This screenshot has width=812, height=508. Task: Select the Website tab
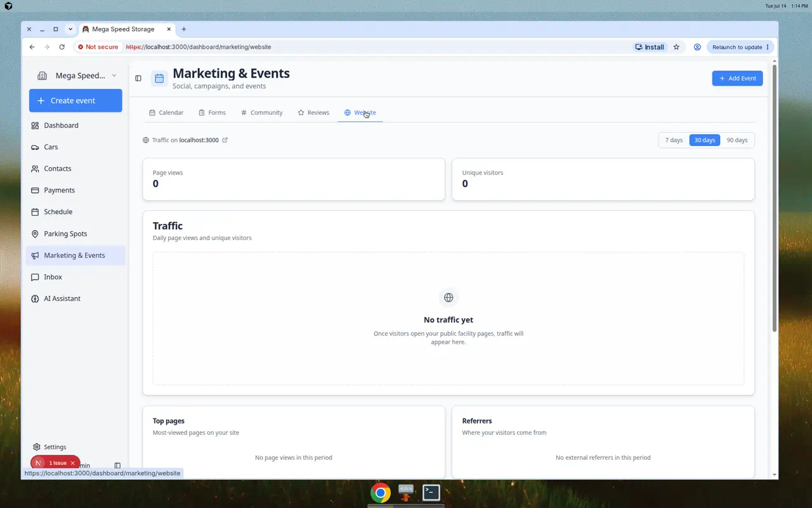pyautogui.click(x=360, y=112)
